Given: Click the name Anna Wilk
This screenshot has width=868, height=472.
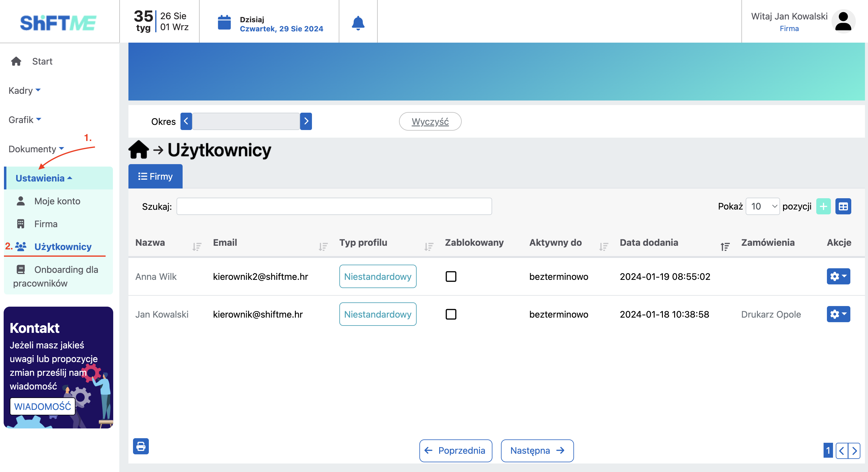Looking at the screenshot, I should (156, 277).
